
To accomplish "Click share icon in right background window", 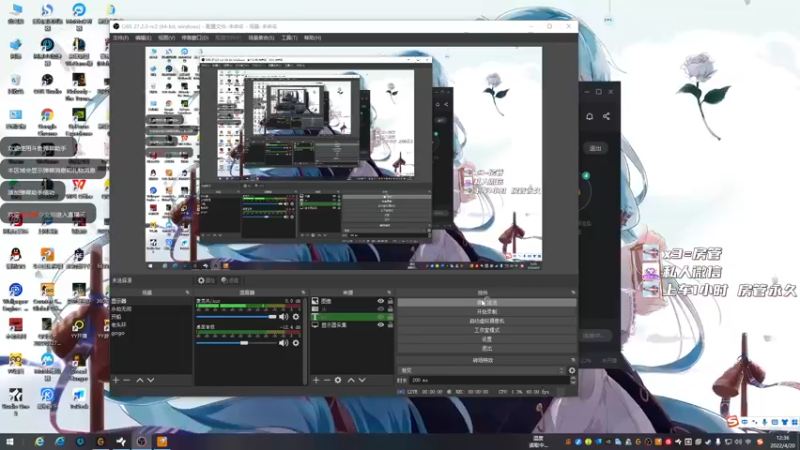I will tap(606, 116).
